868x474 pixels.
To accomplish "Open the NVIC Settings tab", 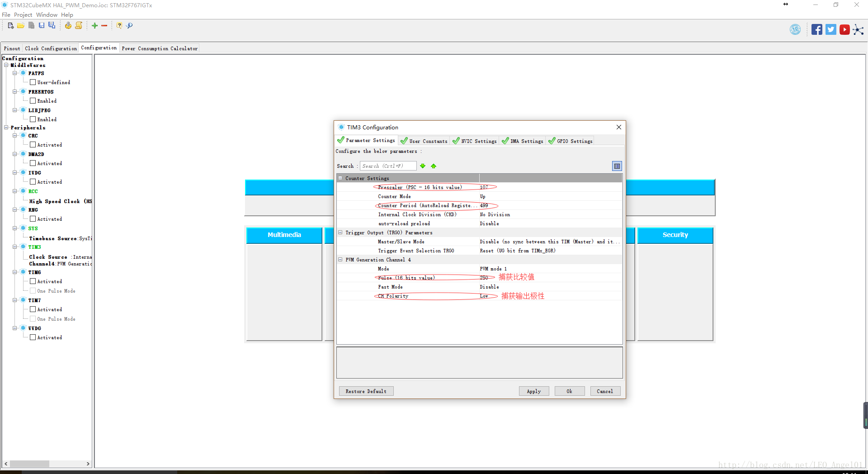I will pos(475,141).
